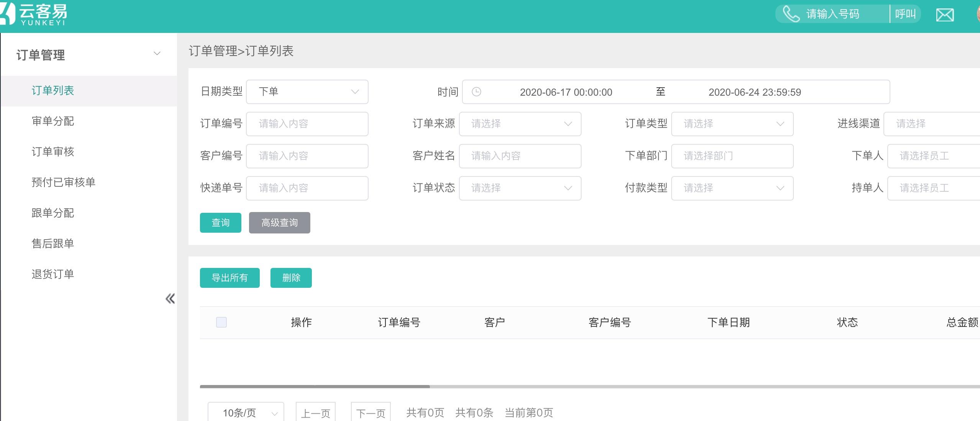980x421 pixels.
Task: Toggle select-all checkbox in table header
Action: (x=221, y=322)
